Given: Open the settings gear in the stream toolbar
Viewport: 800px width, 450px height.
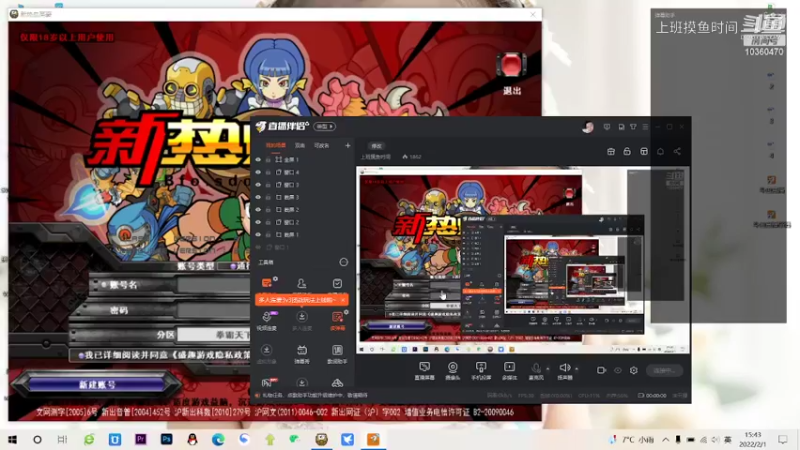Looking at the screenshot, I should (x=634, y=370).
